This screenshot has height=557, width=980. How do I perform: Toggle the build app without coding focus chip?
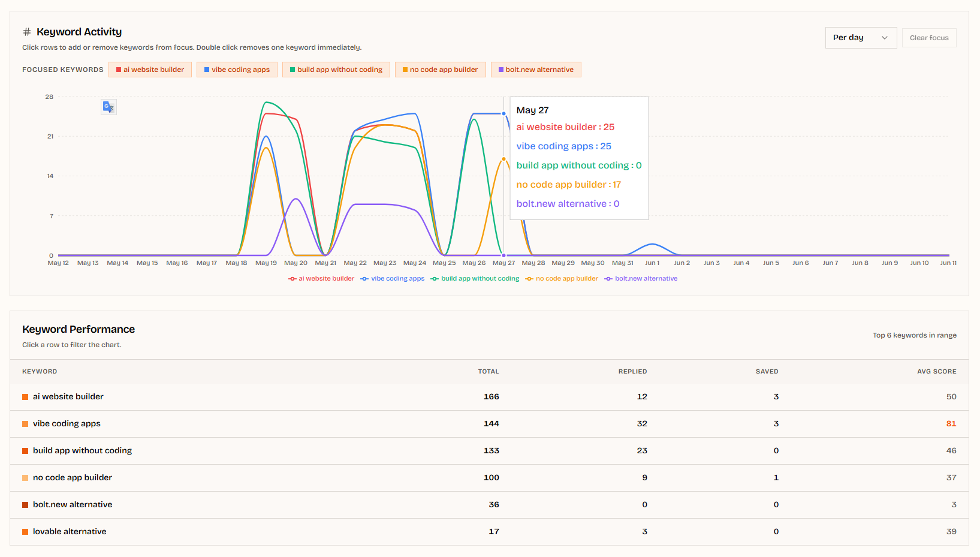336,70
